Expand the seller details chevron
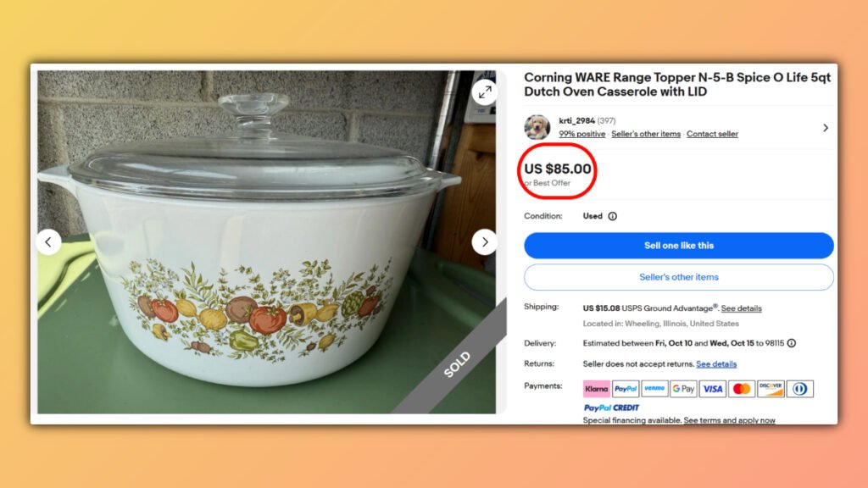 pyautogui.click(x=826, y=128)
